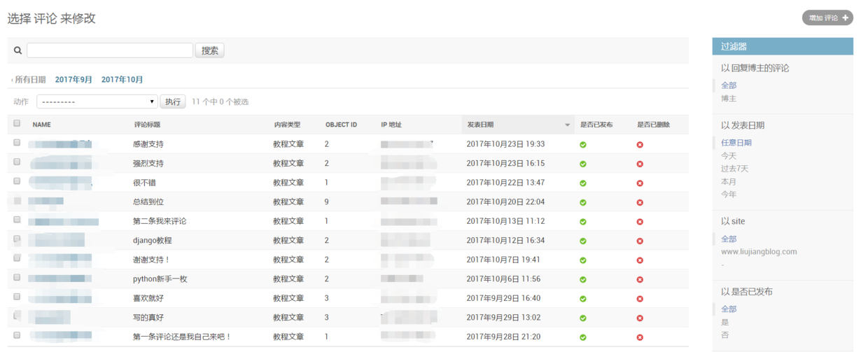
Task: Filter by 2017年10月 date tab
Action: point(122,80)
